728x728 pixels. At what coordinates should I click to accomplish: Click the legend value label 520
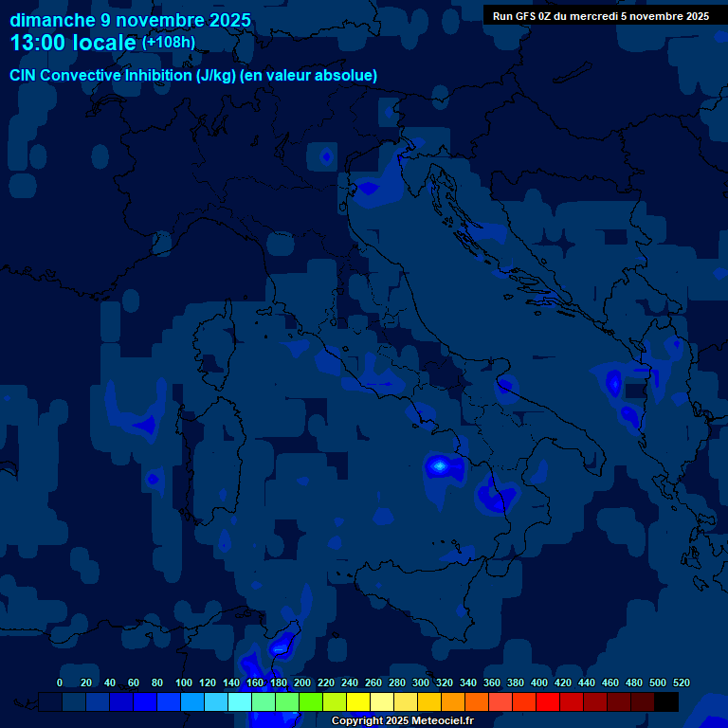[681, 683]
